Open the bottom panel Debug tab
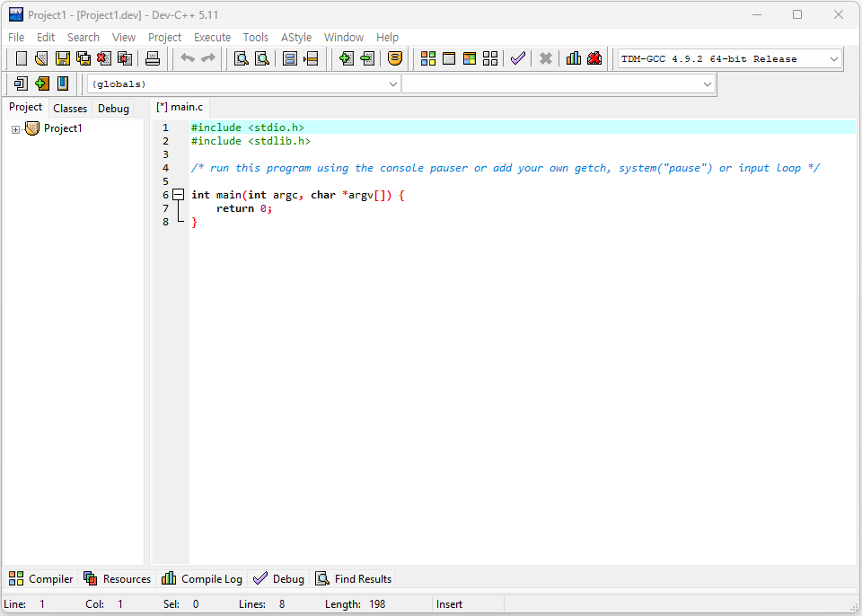Screen dimensions: 862x616 click(278, 578)
